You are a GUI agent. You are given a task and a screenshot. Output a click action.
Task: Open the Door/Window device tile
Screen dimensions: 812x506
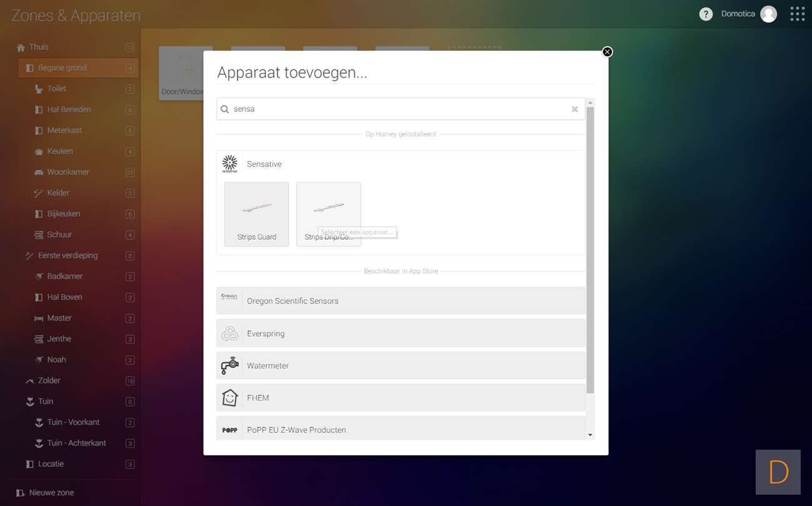point(182,73)
